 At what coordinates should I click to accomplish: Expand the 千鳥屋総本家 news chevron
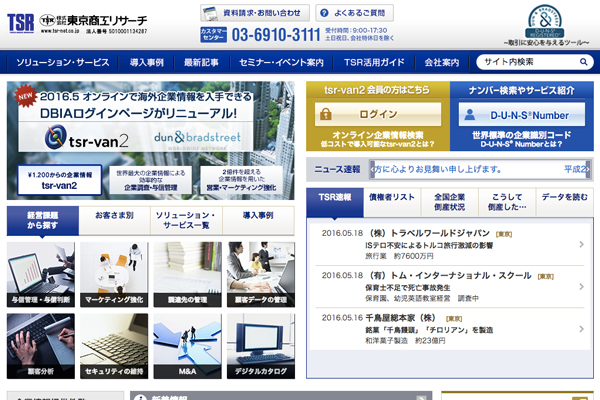581,328
